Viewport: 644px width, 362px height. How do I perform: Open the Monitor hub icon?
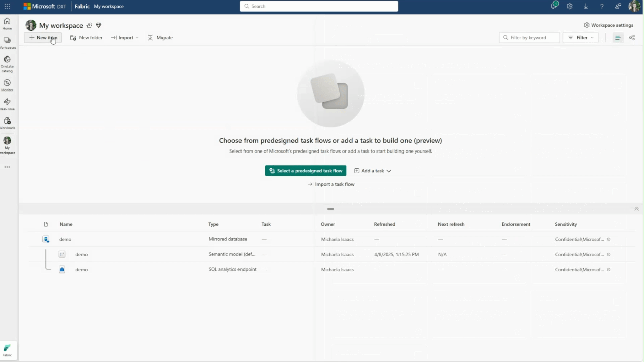pos(7,85)
